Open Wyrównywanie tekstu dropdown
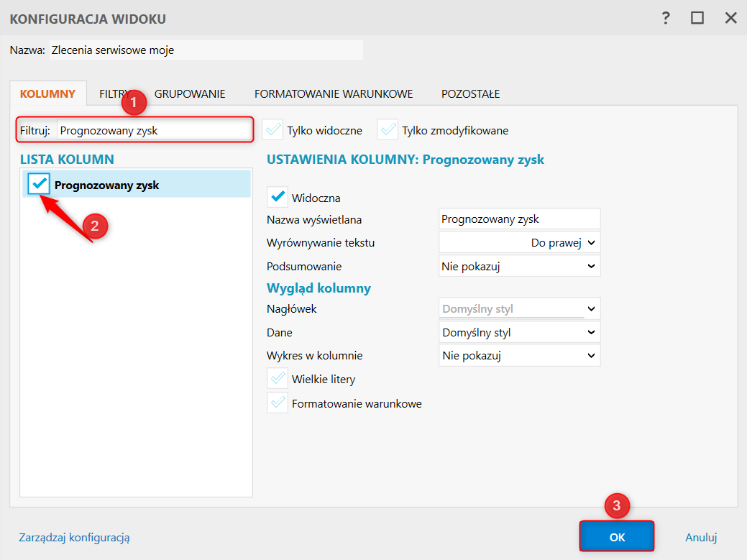Viewport: 747px width, 560px height. point(519,242)
